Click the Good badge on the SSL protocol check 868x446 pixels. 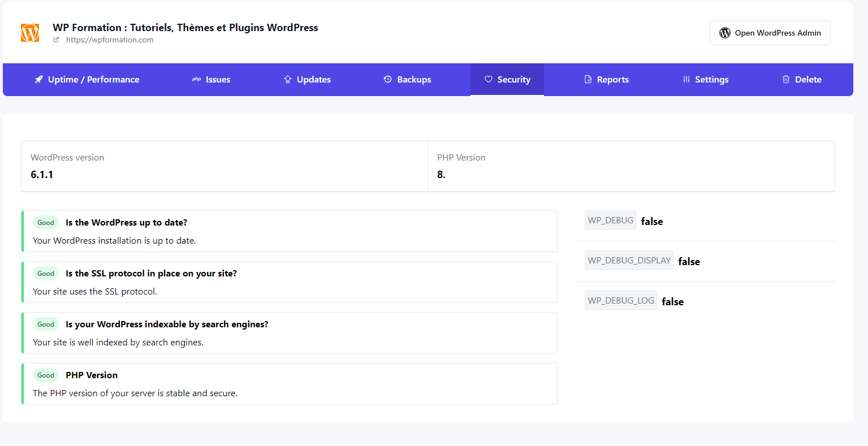tap(46, 274)
